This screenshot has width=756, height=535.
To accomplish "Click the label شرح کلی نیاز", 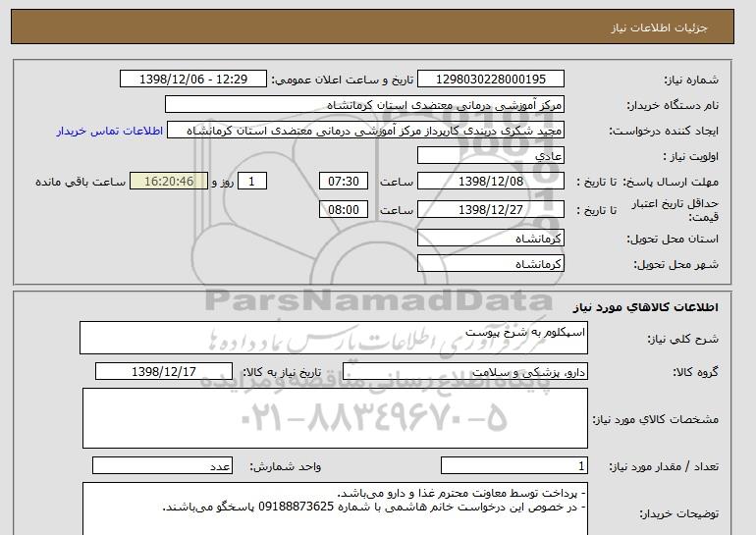I will [x=682, y=340].
